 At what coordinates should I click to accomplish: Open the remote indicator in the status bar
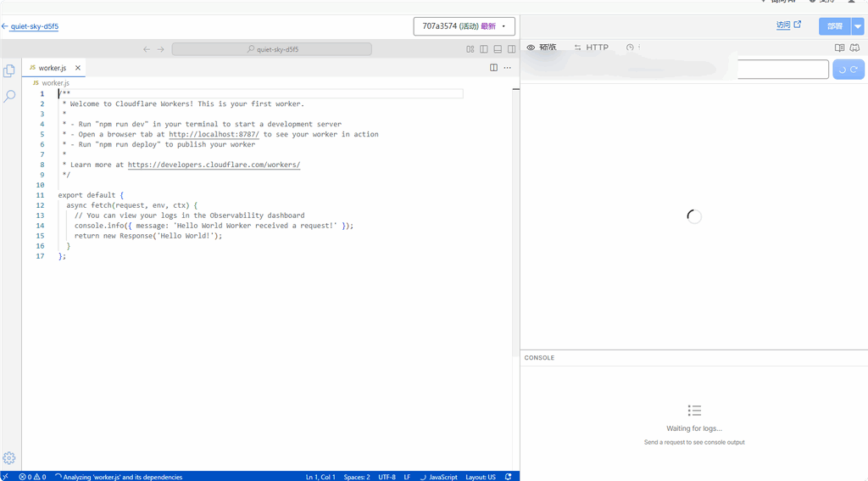coord(5,477)
